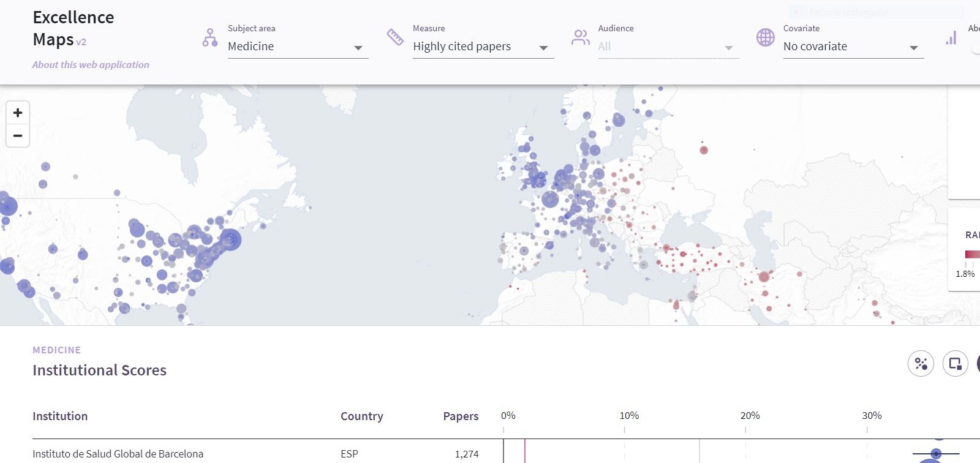Open About this web application link
980x463 pixels.
(91, 64)
